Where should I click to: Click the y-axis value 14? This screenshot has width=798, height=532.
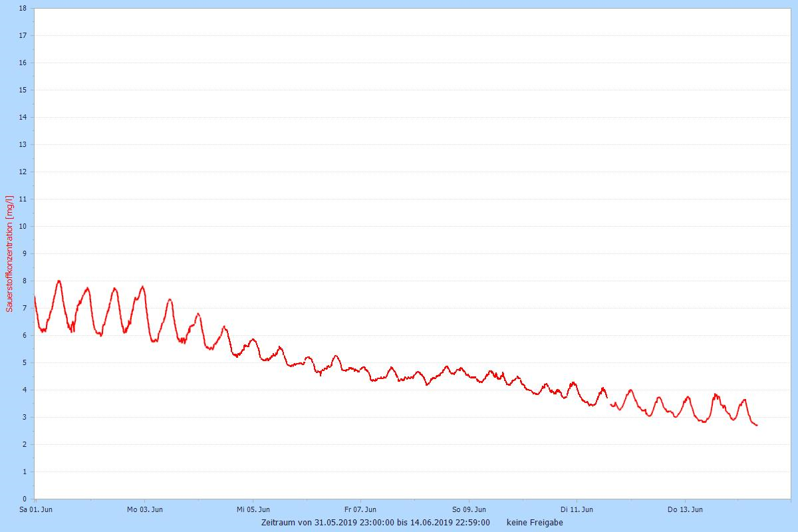tap(23, 117)
